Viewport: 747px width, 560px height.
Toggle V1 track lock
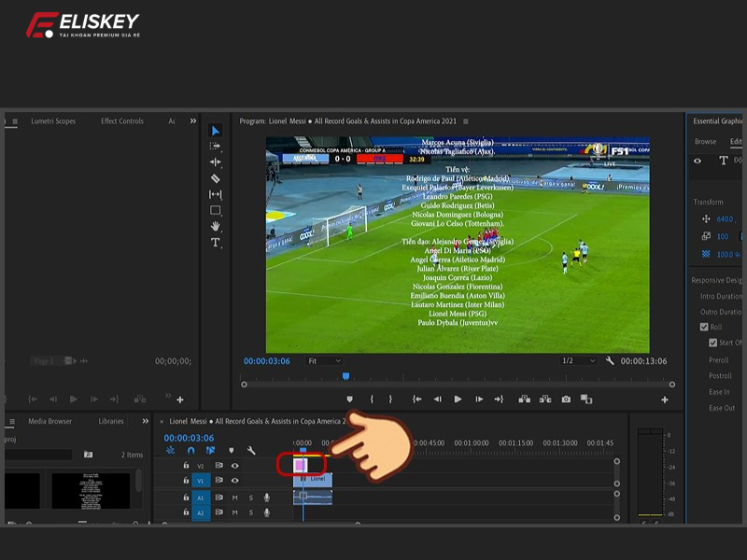[186, 481]
